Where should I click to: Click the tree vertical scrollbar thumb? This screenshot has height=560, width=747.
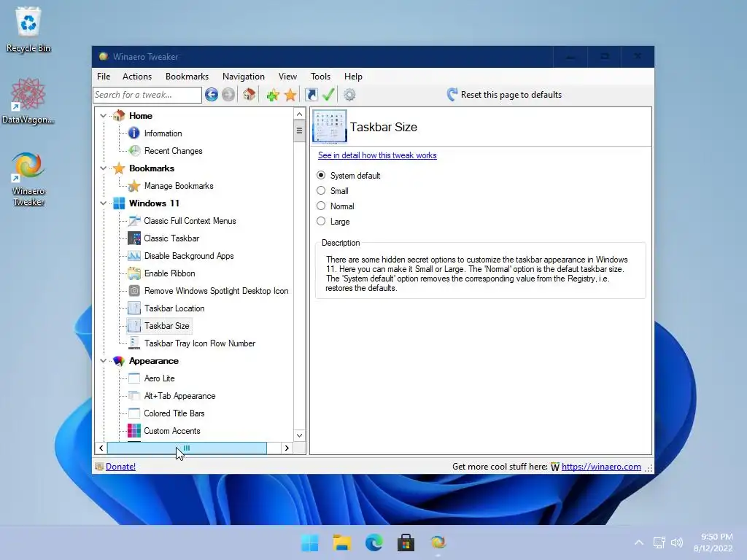coord(299,131)
